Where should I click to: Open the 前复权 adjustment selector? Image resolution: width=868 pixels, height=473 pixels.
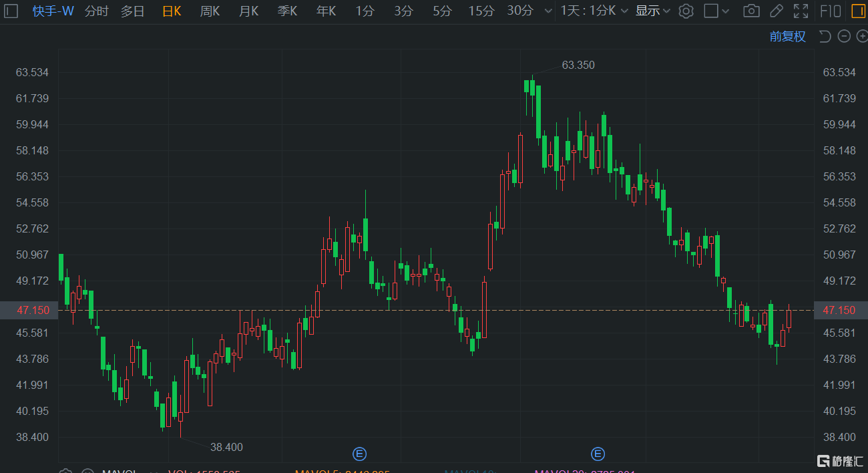pos(788,37)
